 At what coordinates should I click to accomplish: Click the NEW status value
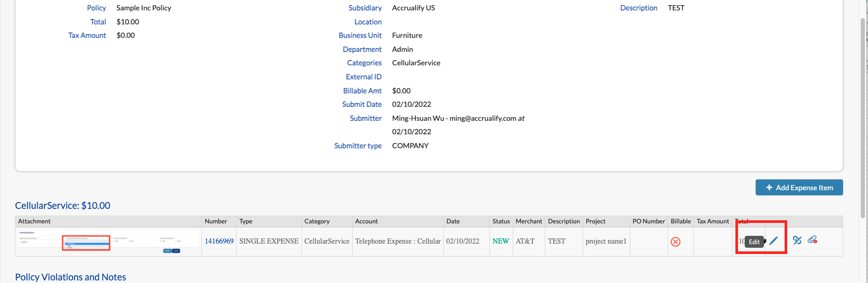[x=501, y=241]
